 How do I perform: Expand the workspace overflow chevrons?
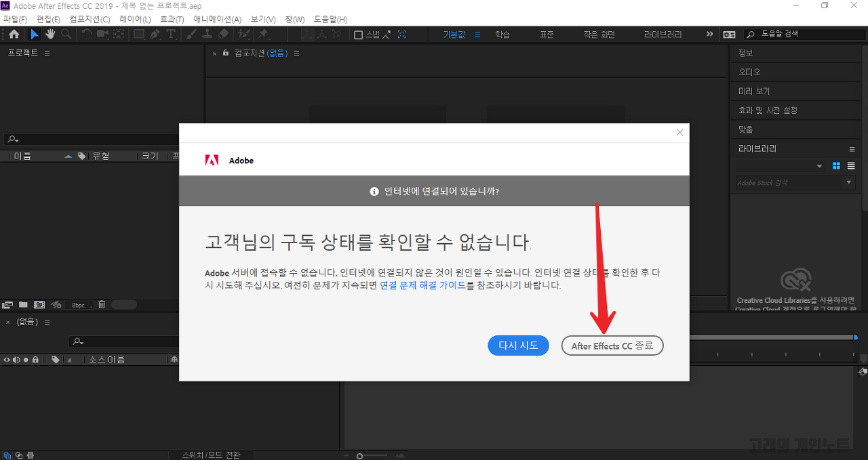click(x=710, y=34)
